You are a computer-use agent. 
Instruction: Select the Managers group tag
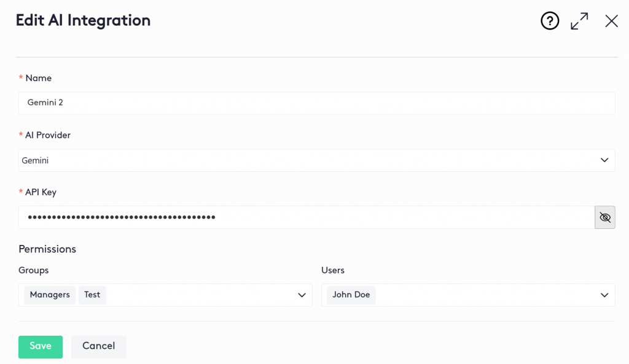coord(50,295)
